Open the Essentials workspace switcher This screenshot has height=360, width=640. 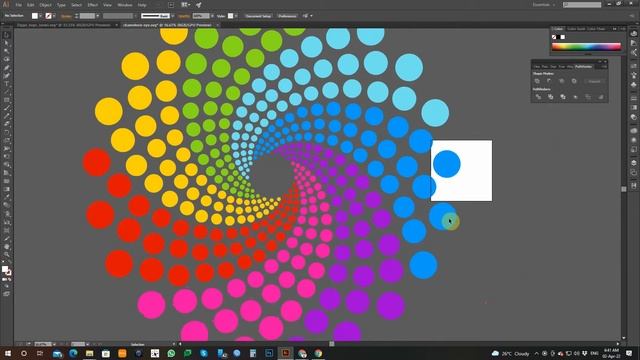tap(544, 5)
